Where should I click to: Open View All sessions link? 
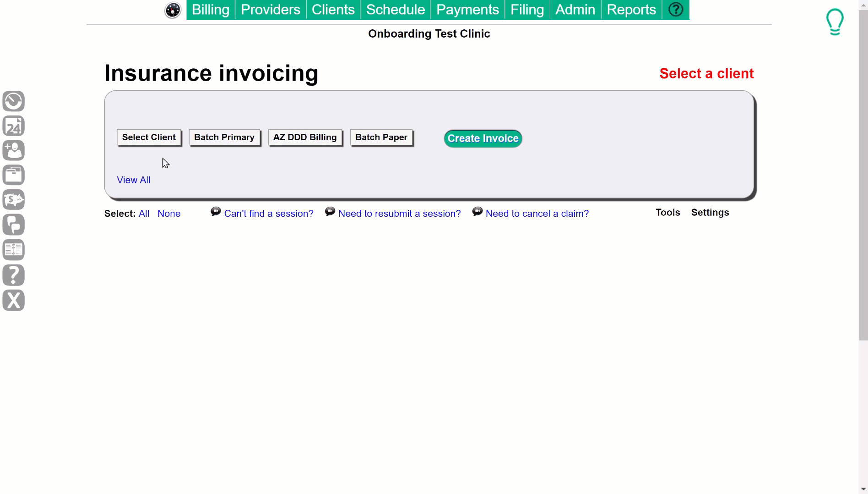coord(133,180)
